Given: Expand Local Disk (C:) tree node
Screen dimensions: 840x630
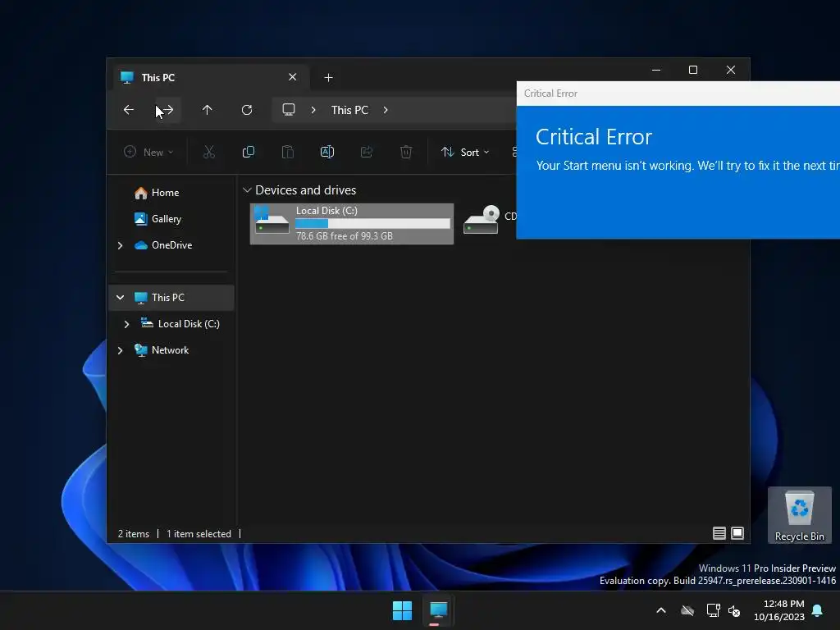Looking at the screenshot, I should click(x=127, y=324).
